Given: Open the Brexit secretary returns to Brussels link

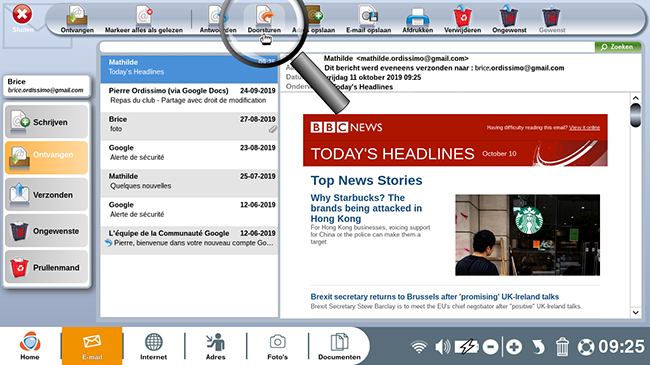Looking at the screenshot, I should click(434, 297).
